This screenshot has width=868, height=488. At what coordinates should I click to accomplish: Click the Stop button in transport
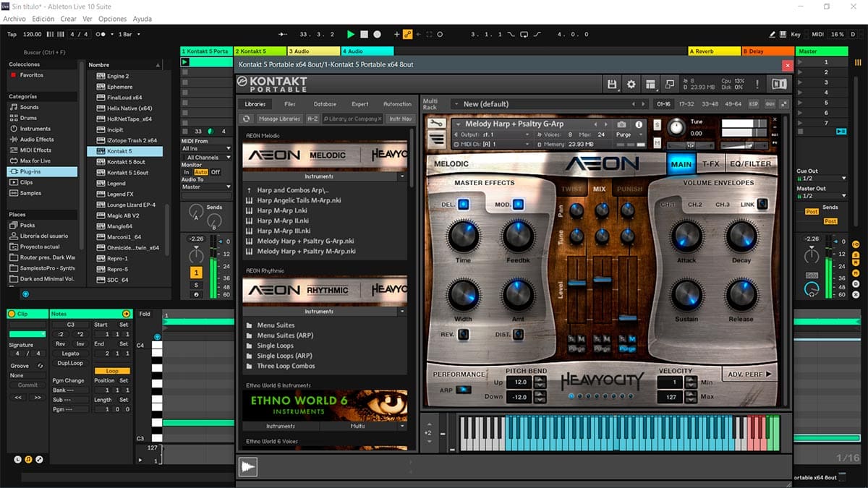(365, 34)
